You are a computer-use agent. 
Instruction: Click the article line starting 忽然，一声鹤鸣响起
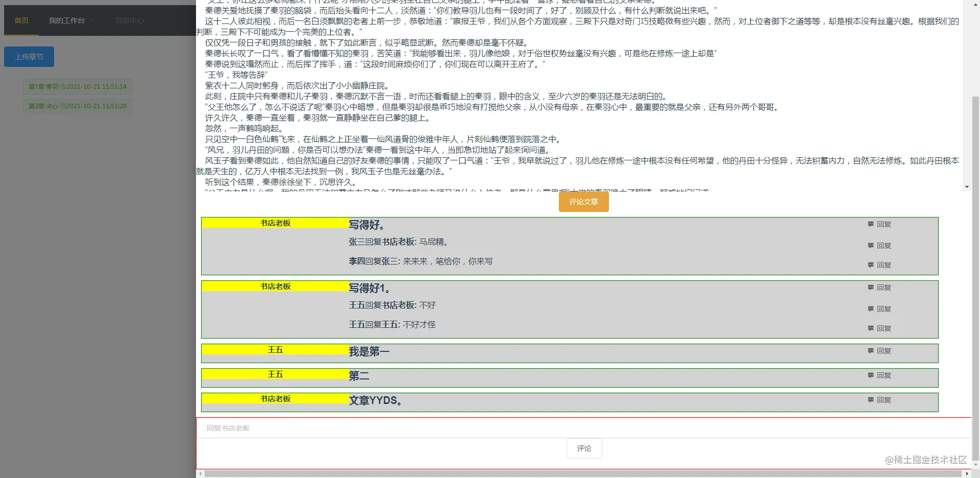tap(244, 129)
